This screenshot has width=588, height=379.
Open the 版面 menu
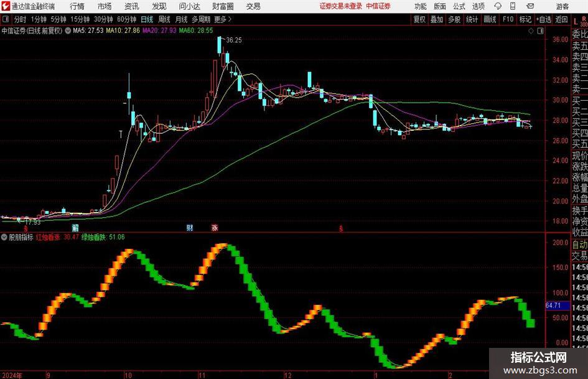[439, 6]
